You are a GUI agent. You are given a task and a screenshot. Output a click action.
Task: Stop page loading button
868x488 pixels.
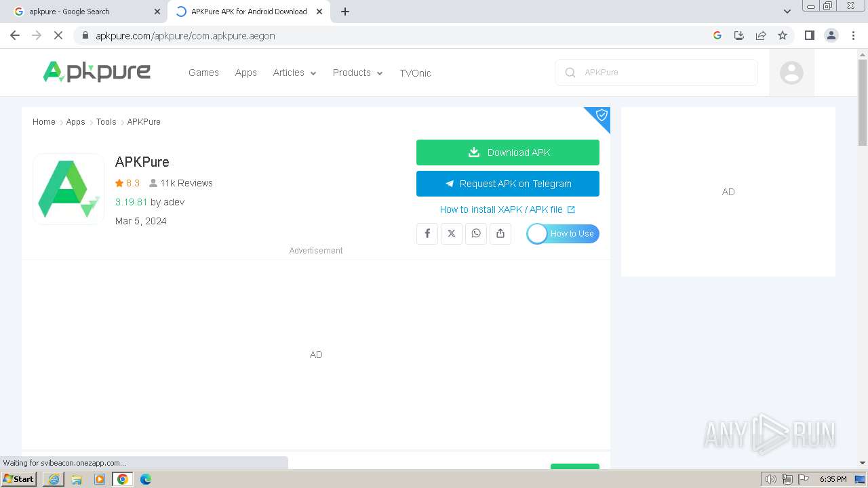[x=58, y=35]
